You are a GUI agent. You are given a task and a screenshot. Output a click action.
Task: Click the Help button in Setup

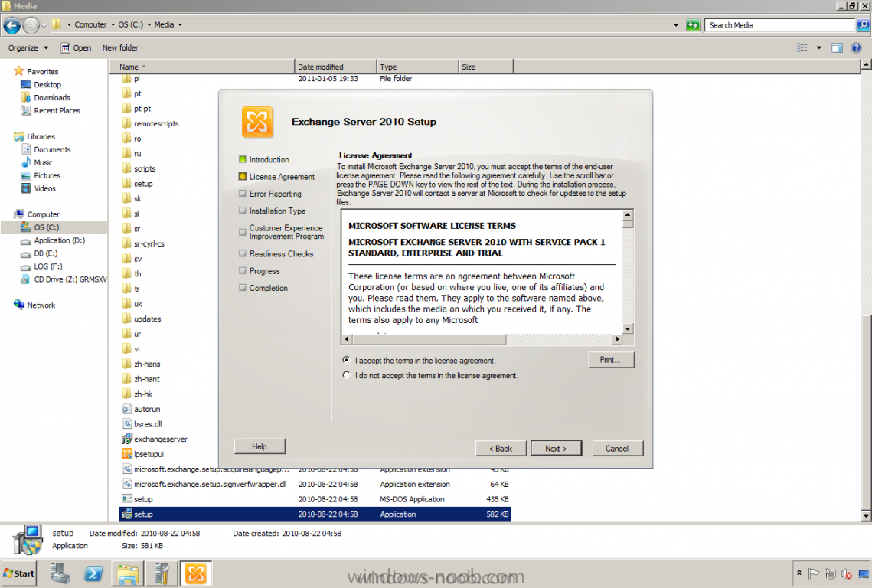[260, 446]
